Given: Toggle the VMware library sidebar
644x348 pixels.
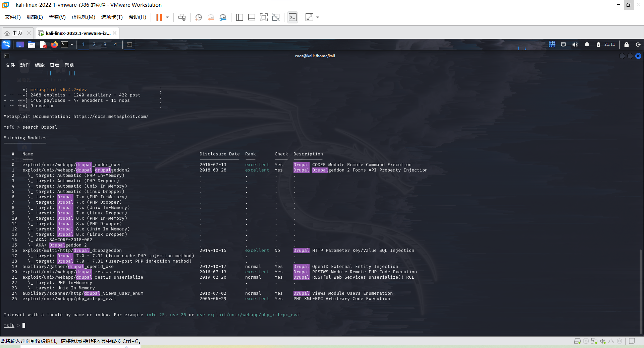Looking at the screenshot, I should 239,17.
